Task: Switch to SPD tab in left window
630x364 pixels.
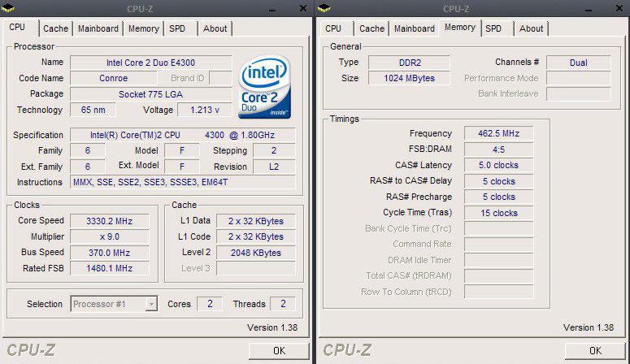Action: (177, 28)
